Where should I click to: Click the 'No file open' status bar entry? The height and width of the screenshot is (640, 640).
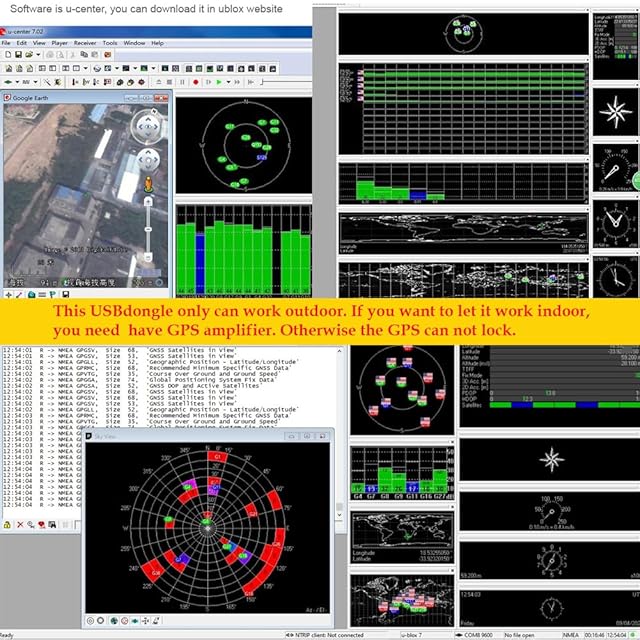pos(519,635)
